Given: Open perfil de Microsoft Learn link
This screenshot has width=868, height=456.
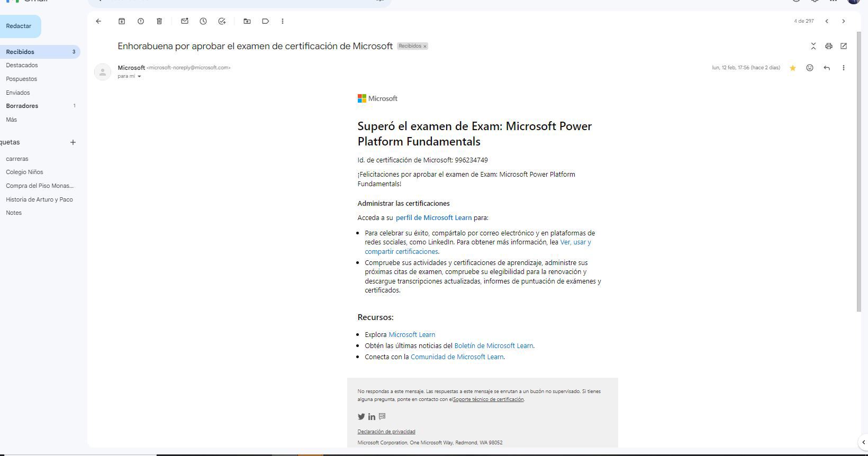Looking at the screenshot, I should [x=433, y=218].
